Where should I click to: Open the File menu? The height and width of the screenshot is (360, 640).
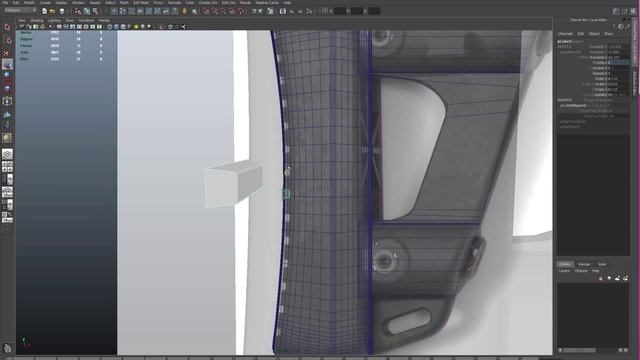(x=5, y=2)
